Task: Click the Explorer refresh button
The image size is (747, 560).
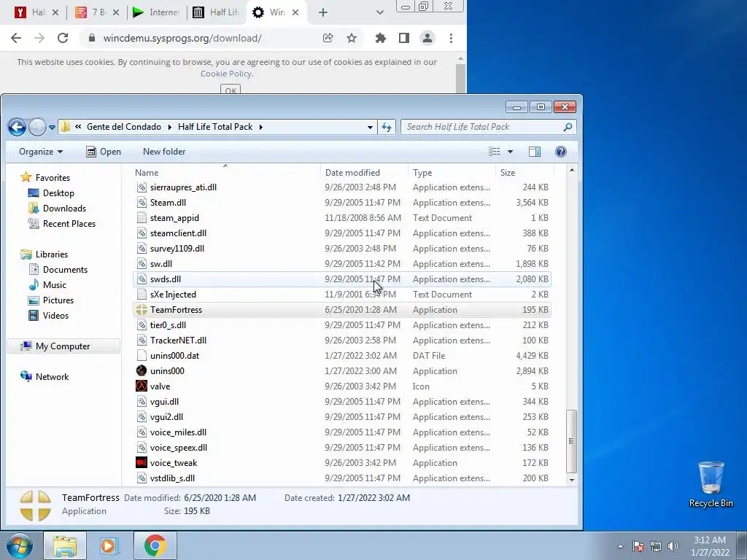Action: (387, 127)
